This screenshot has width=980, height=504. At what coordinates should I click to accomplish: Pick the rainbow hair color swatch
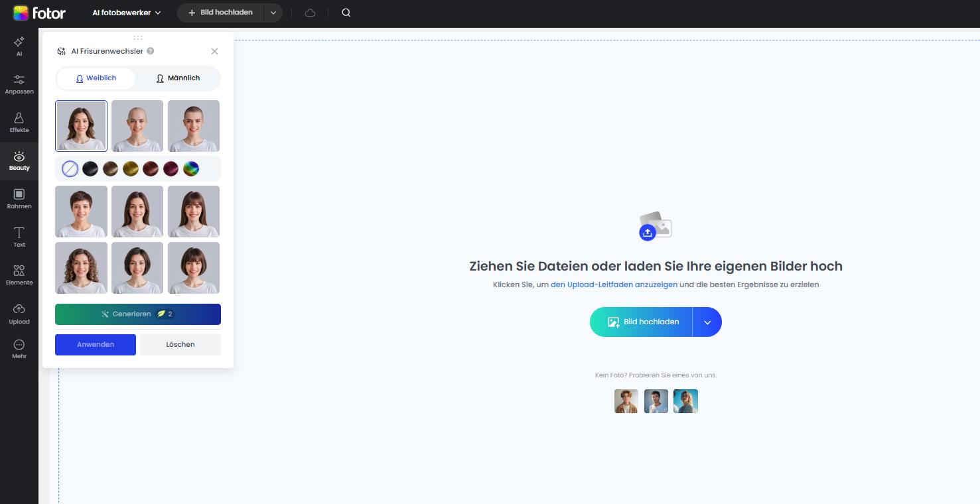[191, 169]
